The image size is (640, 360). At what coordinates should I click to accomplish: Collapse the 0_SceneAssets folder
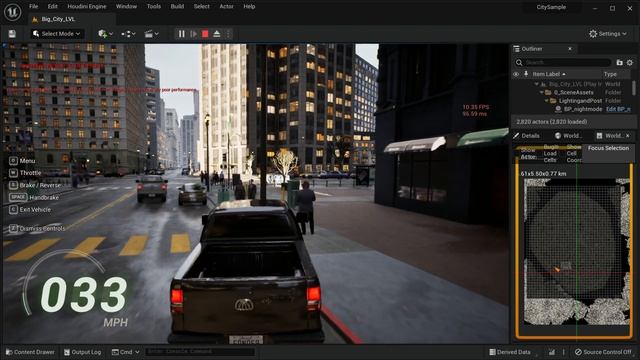point(541,92)
